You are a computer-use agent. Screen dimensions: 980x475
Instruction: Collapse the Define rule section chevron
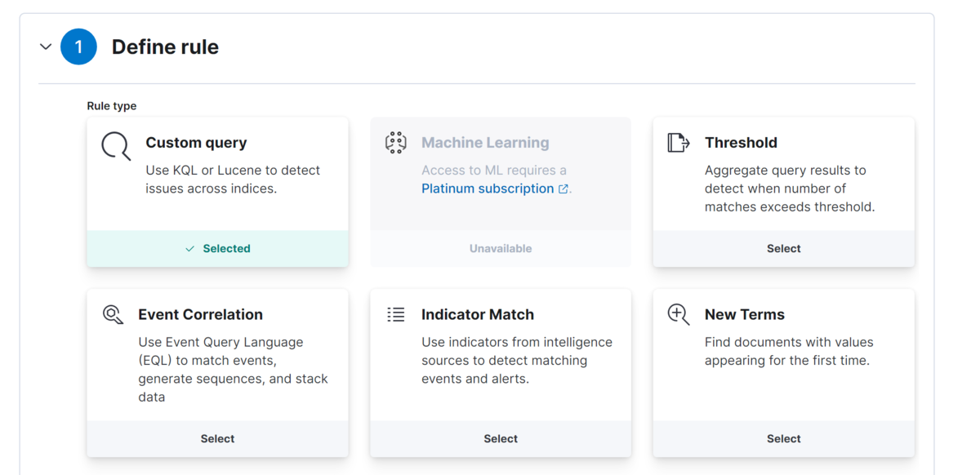[x=46, y=47]
